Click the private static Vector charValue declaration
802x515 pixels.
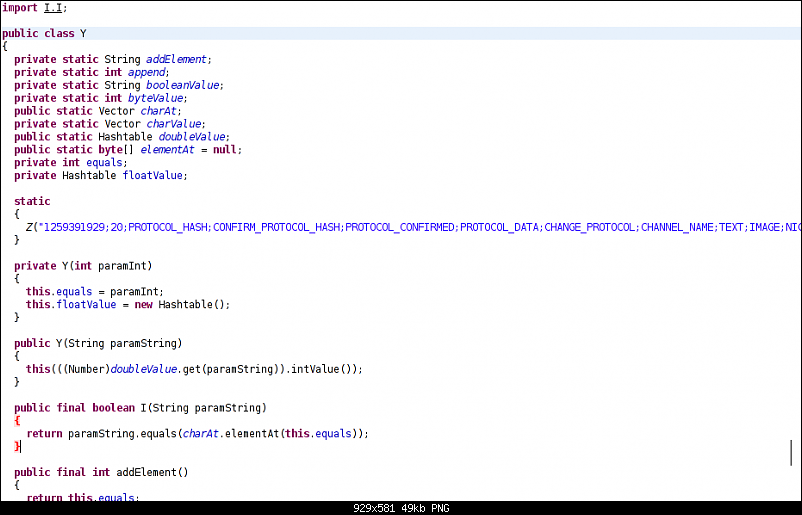[109, 124]
